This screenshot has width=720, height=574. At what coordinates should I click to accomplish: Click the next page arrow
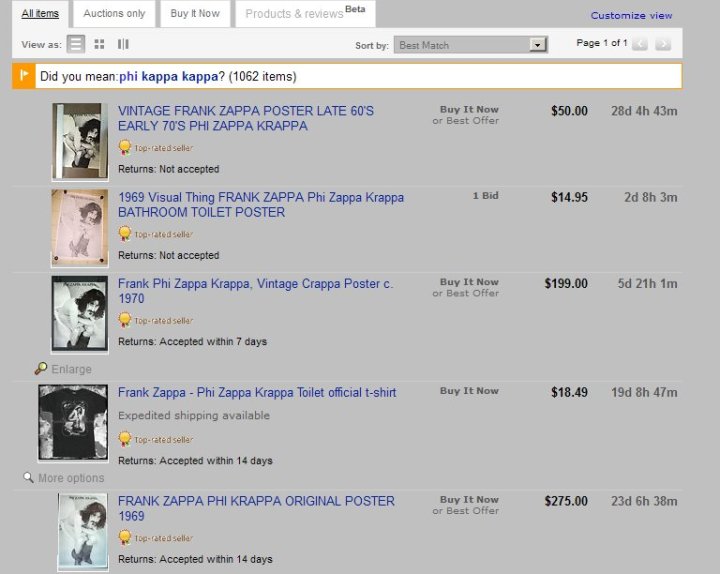click(663, 44)
